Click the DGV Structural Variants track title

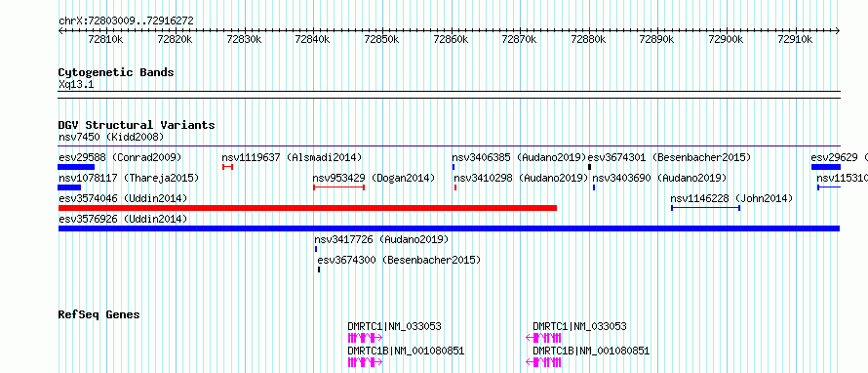(137, 125)
